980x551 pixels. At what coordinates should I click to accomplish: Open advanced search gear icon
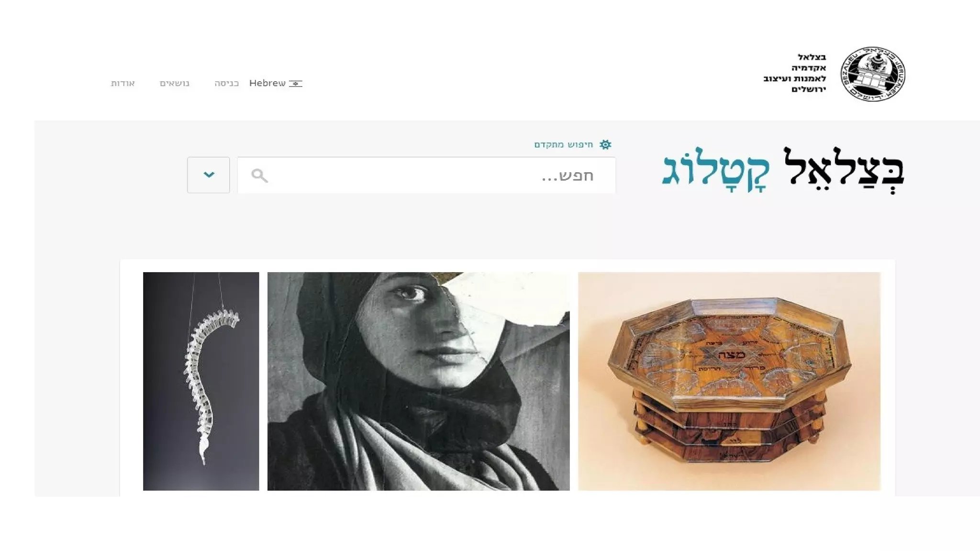tap(605, 144)
